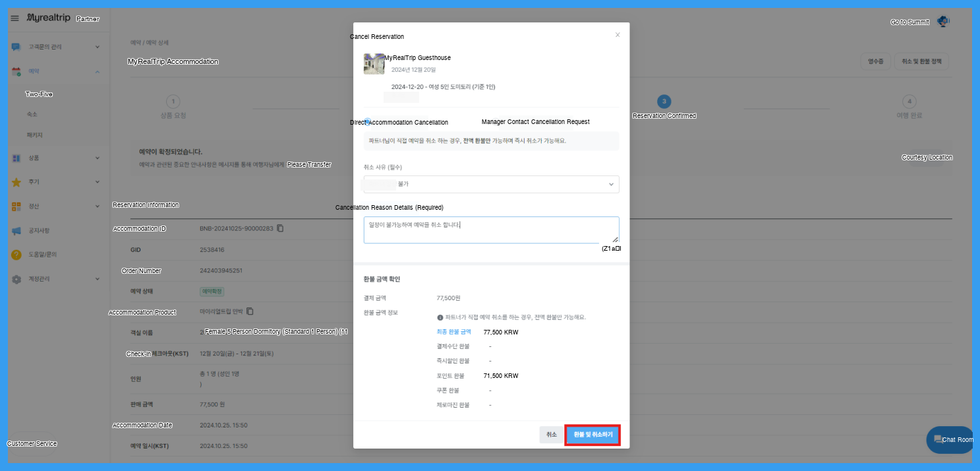Open the Two-Five submenu item under 예약
The width and height of the screenshot is (980, 471).
click(39, 94)
